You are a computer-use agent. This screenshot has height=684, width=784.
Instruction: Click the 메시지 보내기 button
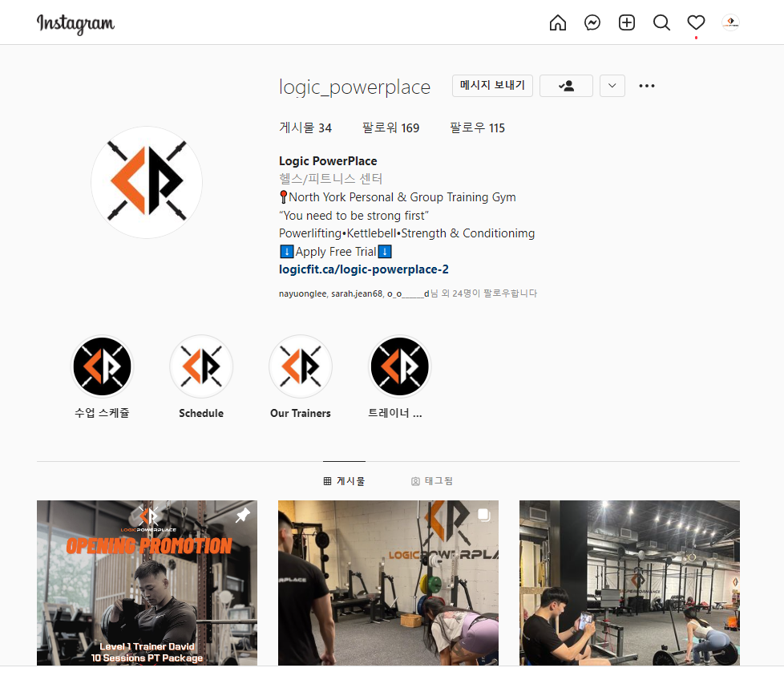[492, 86]
